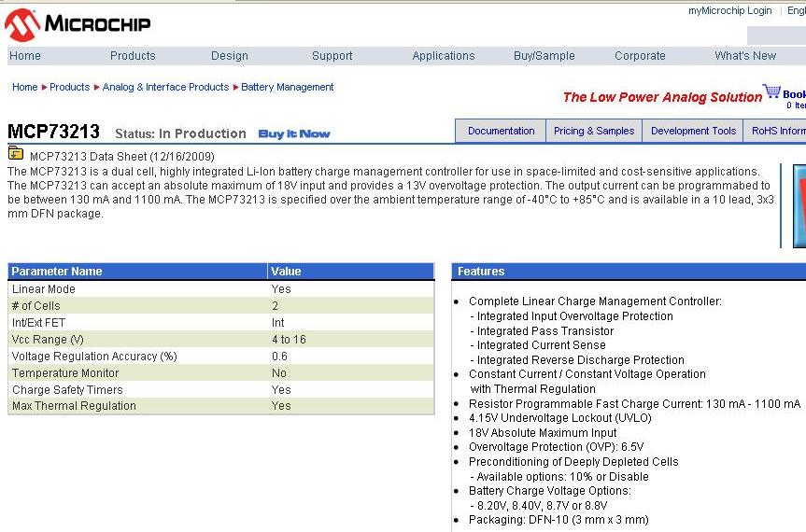Click the myMicrochip Login link
This screenshot has height=532, width=806.
click(730, 11)
